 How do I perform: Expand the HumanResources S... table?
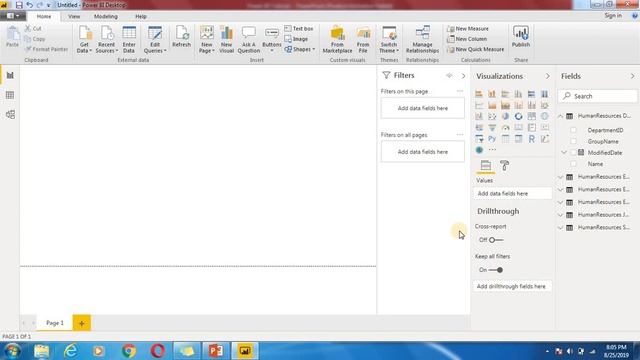click(560, 227)
